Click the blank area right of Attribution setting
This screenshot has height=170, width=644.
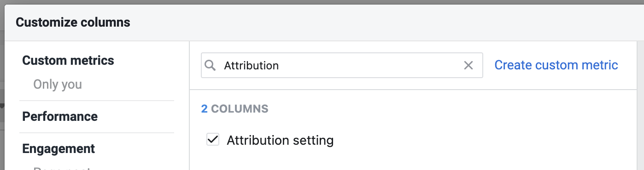484,140
